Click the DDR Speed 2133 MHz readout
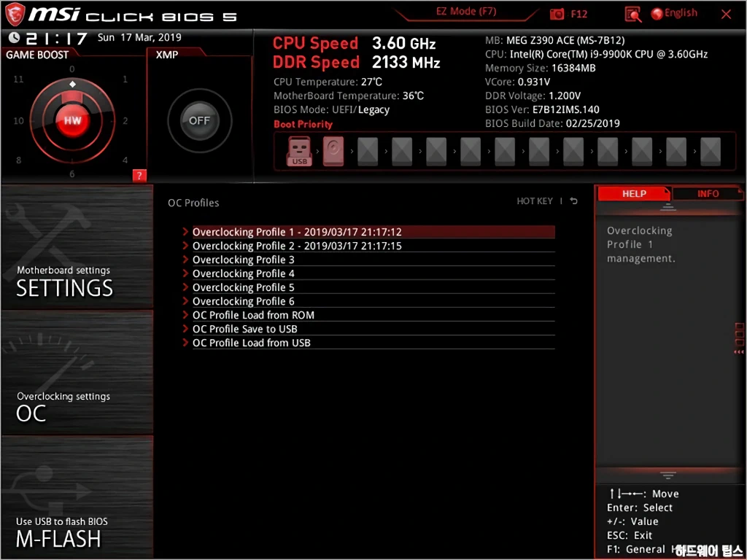The height and width of the screenshot is (560, 747). pos(356,62)
